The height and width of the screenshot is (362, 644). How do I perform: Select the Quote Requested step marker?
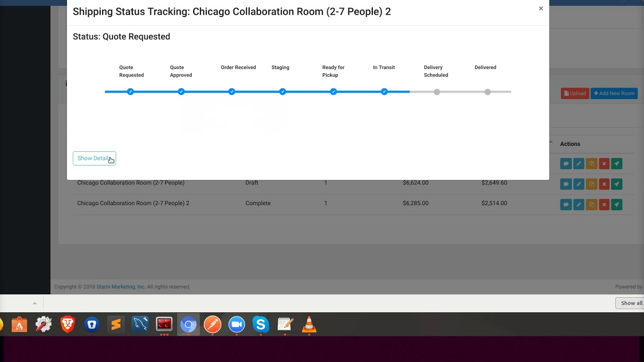coord(130,92)
